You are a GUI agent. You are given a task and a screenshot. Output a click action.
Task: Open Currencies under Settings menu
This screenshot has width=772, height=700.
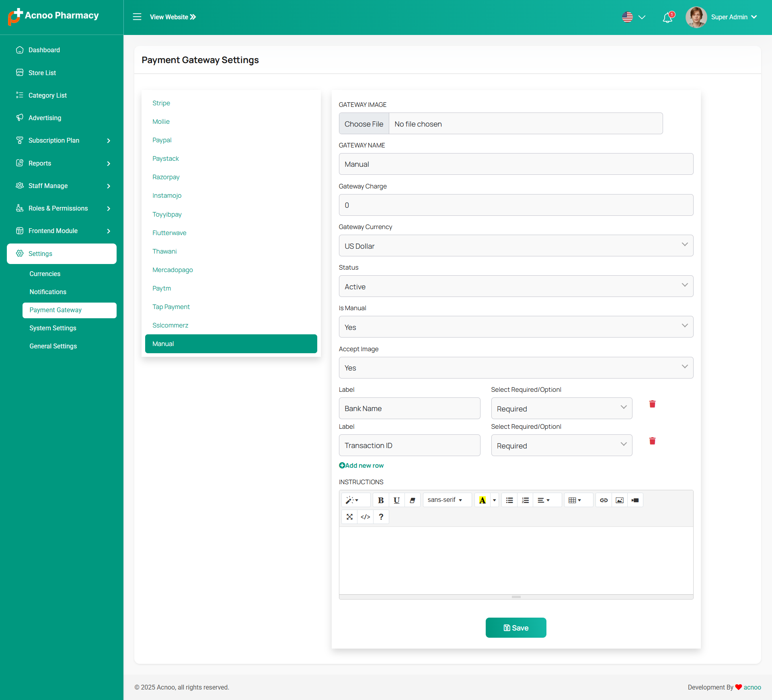coord(45,274)
